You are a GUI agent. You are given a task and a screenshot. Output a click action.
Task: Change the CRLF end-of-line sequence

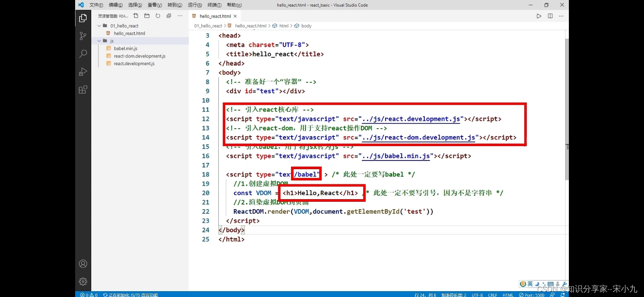click(x=492, y=295)
